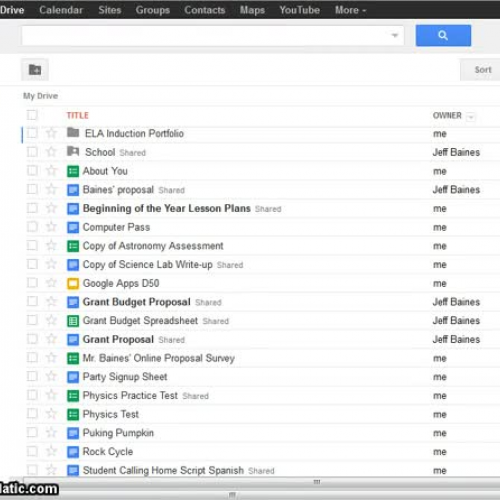
Task: Star the Rock Cycle document
Action: coord(51,451)
